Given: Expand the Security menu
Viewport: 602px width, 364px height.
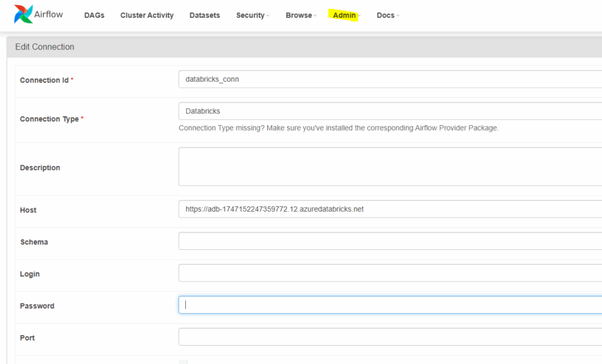Looking at the screenshot, I should coord(253,15).
